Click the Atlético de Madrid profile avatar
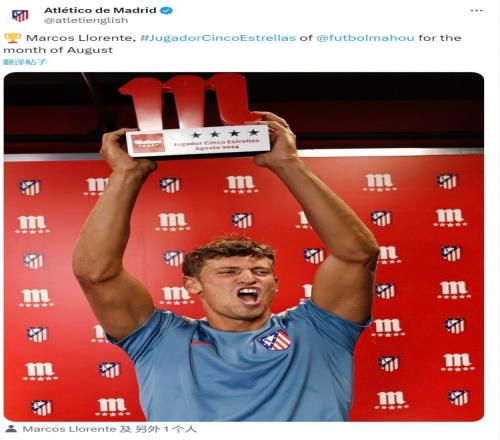Viewport: 500px width, 440px height. pyautogui.click(x=20, y=15)
